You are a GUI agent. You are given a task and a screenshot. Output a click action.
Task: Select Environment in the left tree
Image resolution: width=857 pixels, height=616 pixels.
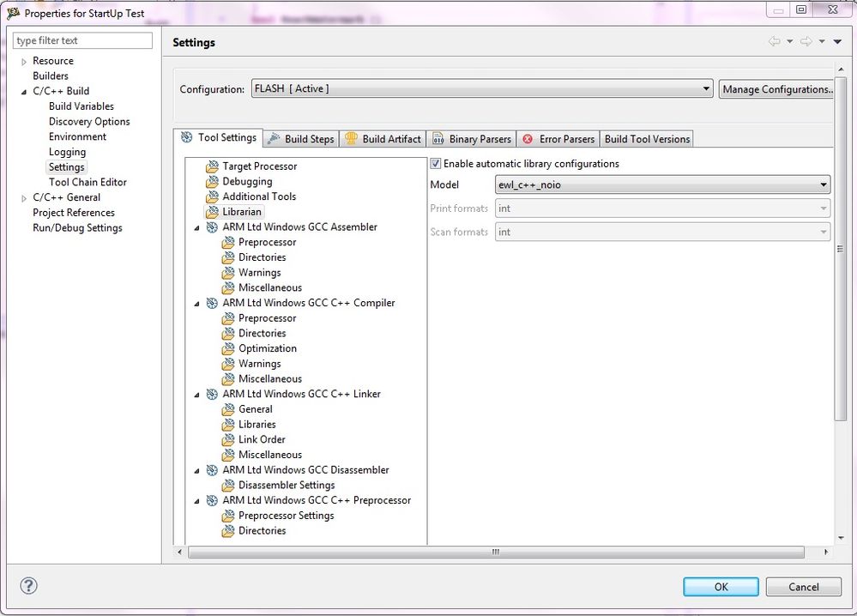(77, 136)
